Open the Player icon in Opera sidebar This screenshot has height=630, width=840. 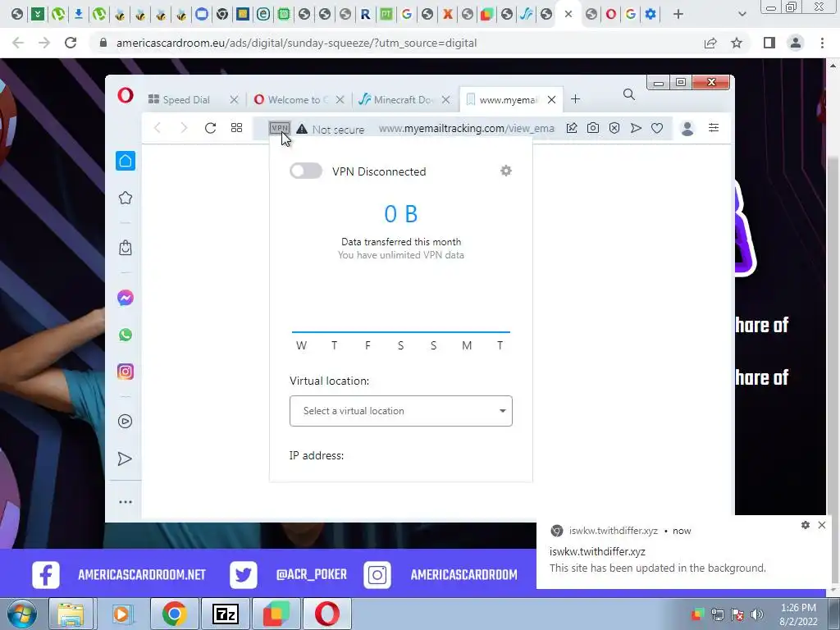[126, 421]
